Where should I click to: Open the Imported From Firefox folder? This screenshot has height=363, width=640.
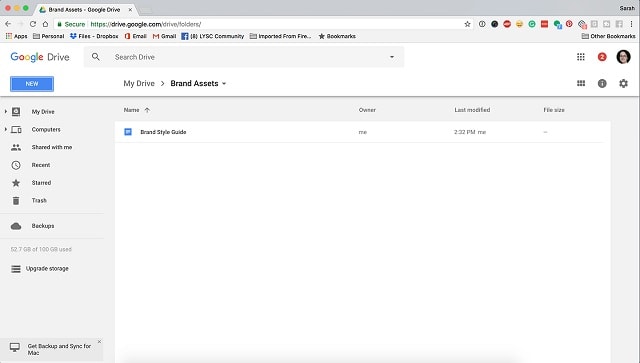pyautogui.click(x=280, y=36)
